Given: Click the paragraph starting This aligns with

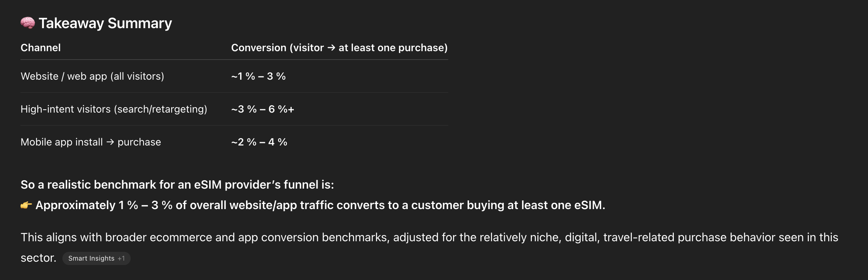Looking at the screenshot, I should [429, 238].
